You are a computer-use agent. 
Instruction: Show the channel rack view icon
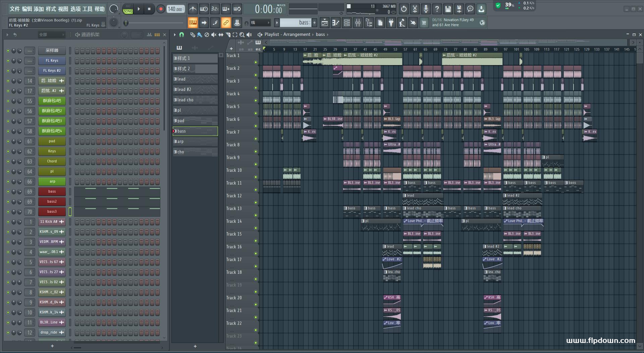(x=347, y=23)
